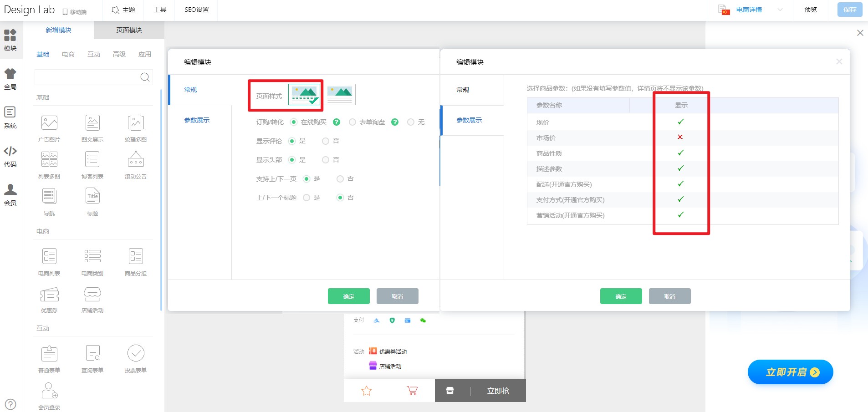
Task: Click the 预览 button
Action: tap(811, 10)
